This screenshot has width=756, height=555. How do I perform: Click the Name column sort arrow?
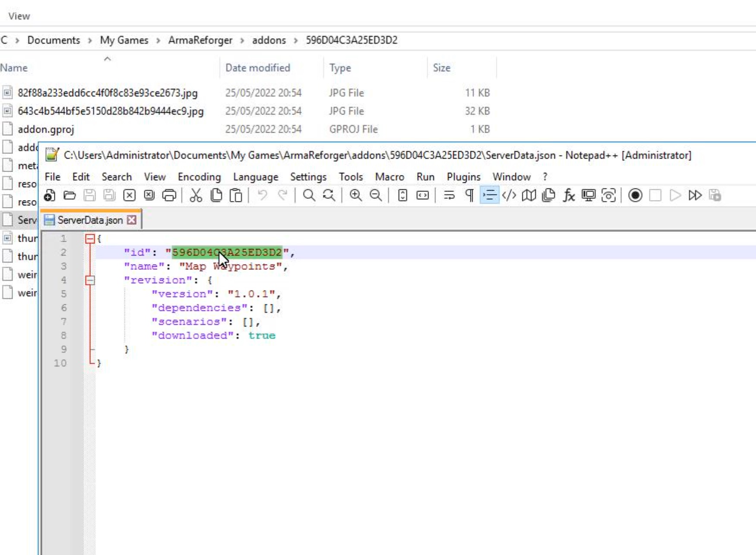pos(108,59)
